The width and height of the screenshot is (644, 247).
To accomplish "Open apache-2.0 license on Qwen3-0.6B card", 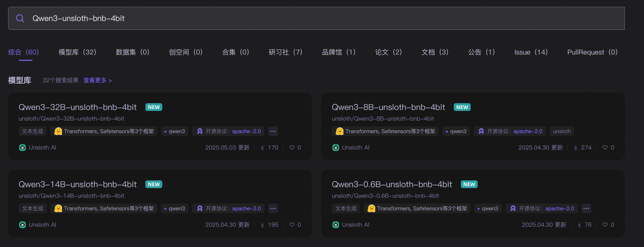I will click(x=560, y=208).
